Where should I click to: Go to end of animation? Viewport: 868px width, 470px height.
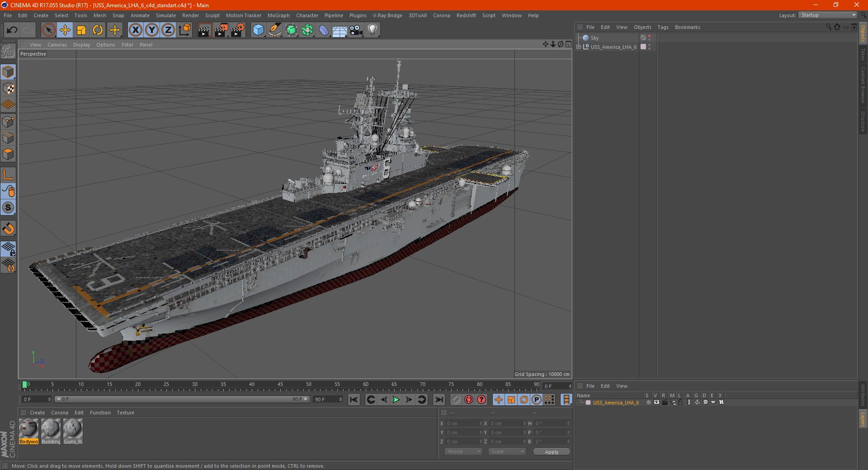tap(439, 399)
